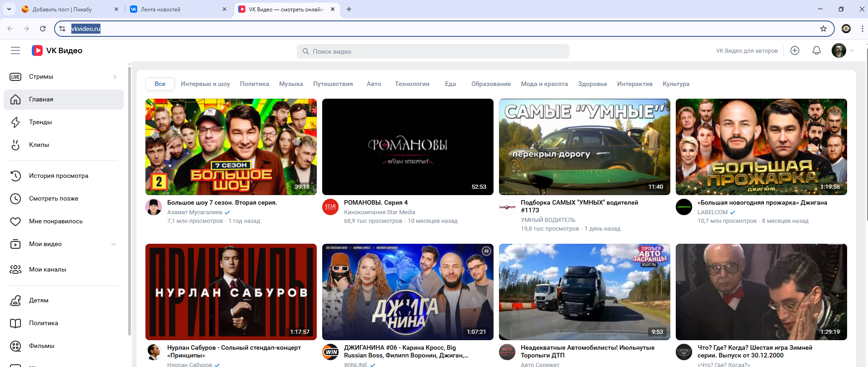Open VK Видео для авторов link
868x367 pixels.
(x=747, y=51)
